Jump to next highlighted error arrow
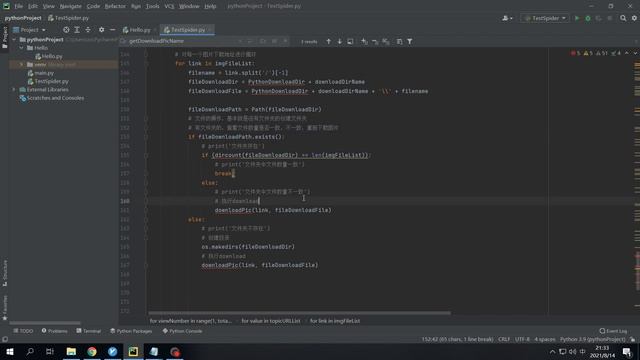Image resolution: width=640 pixels, height=360 pixels. click(635, 53)
